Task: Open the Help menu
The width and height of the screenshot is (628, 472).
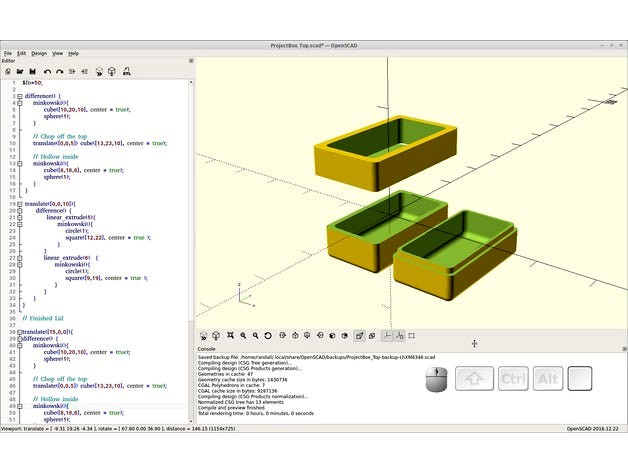Action: (x=73, y=53)
